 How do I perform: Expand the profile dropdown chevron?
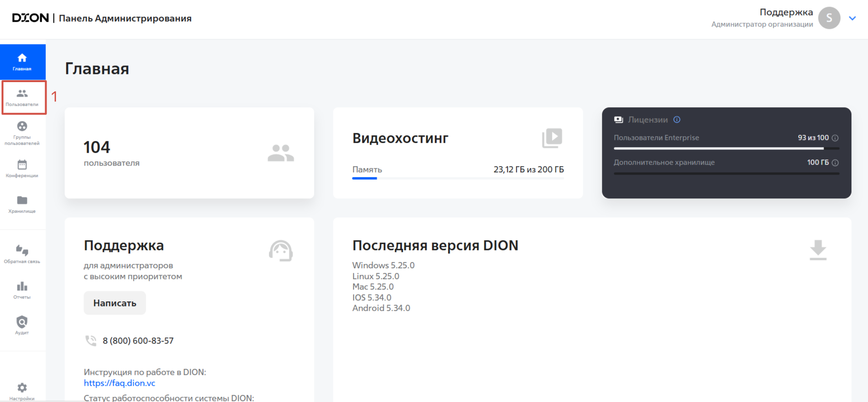pos(852,19)
